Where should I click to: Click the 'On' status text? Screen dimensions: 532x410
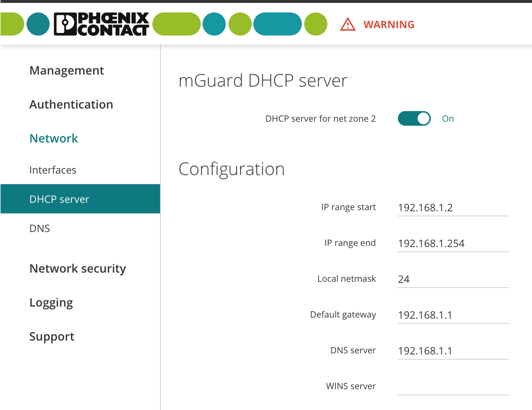point(448,119)
